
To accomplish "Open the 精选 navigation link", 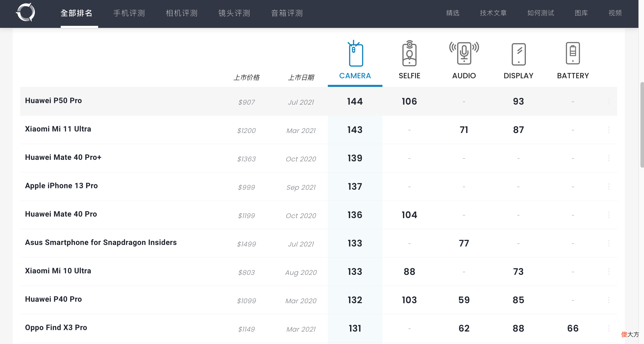I will point(453,13).
